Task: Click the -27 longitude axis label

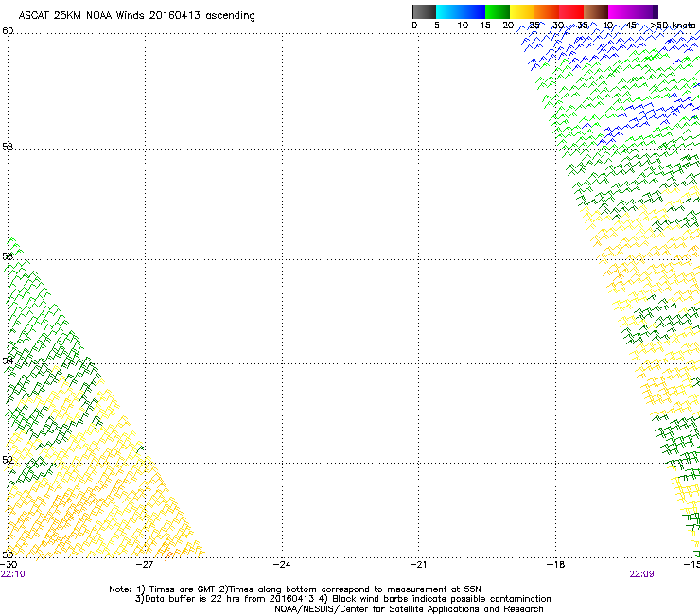Action: 145,565
